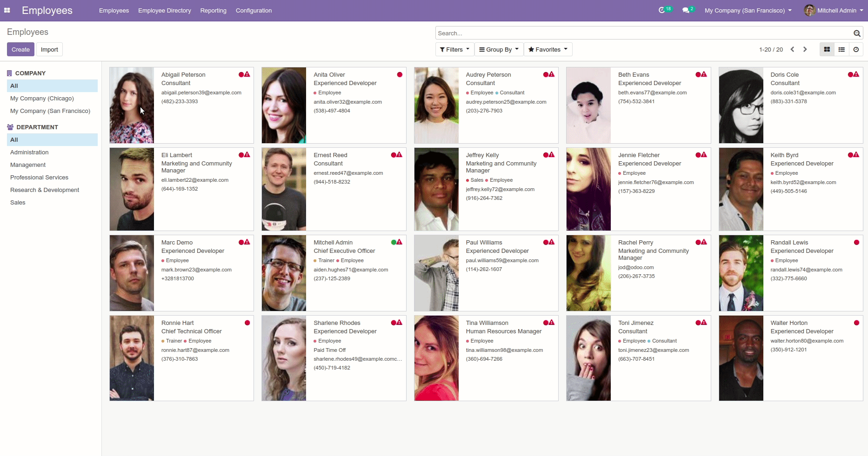Open the Configuration menu

pos(254,10)
